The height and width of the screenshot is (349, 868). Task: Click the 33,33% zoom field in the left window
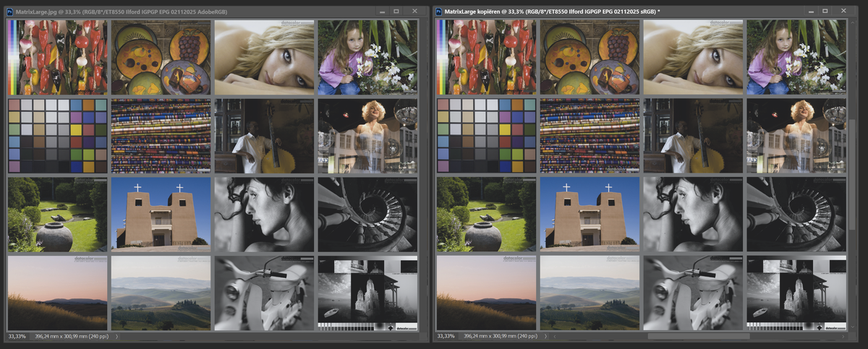[x=18, y=337]
